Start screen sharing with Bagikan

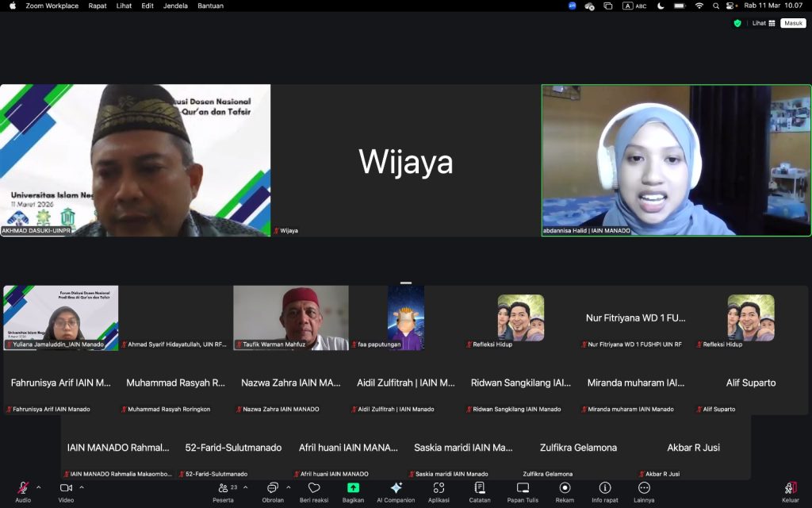pos(353,488)
